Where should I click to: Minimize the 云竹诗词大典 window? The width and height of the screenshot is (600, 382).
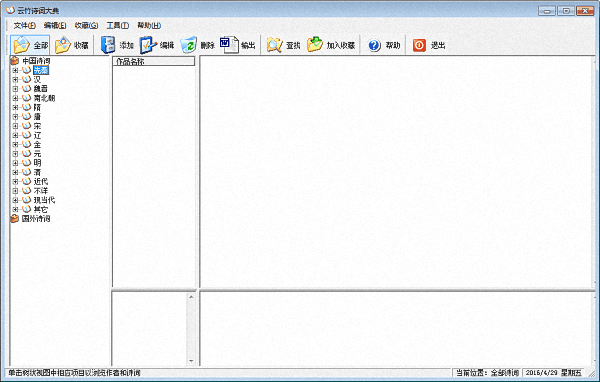coord(547,11)
